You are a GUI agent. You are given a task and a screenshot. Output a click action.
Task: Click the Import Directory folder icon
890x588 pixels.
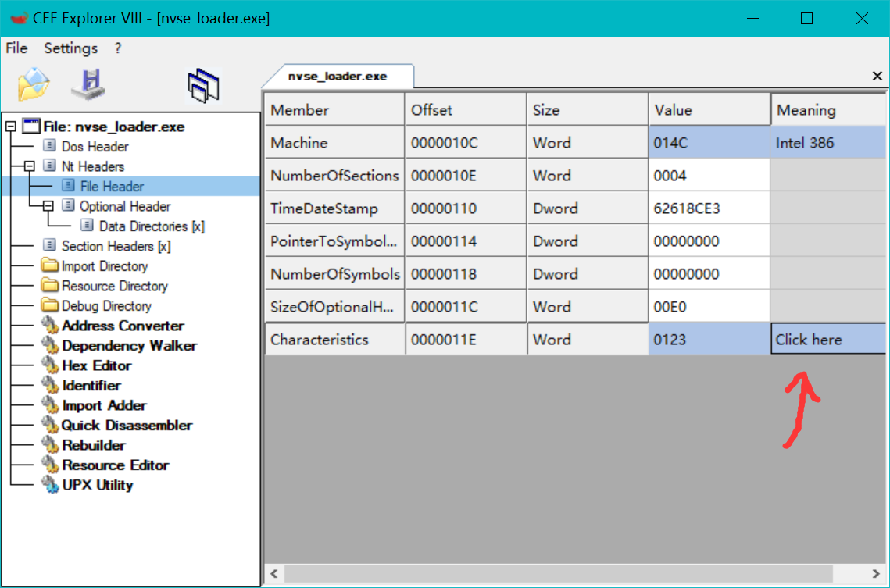pos(50,265)
